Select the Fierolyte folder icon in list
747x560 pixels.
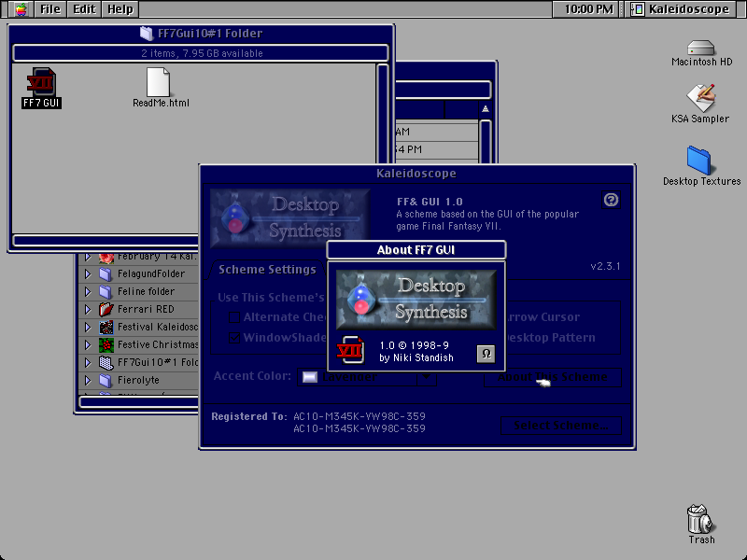[x=106, y=381]
